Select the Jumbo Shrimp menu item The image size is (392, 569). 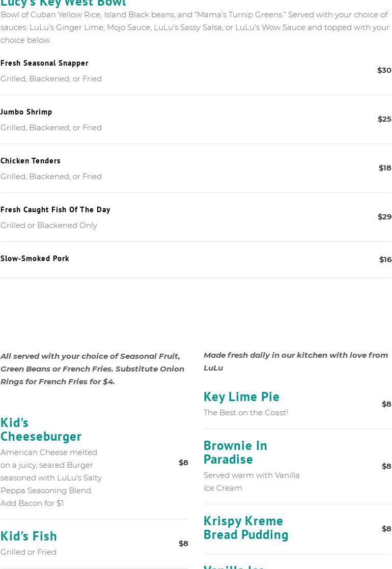tap(26, 112)
